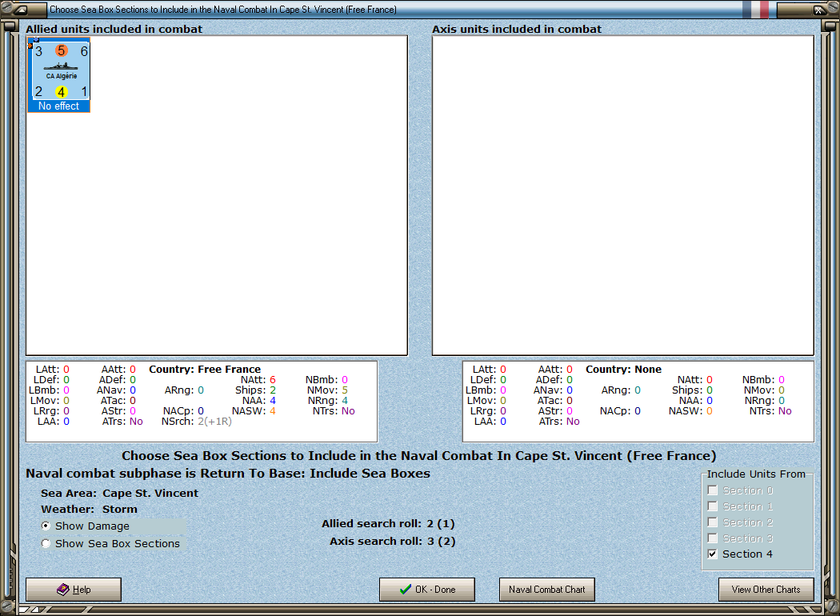
Task: Open the Help button
Action: (74, 590)
